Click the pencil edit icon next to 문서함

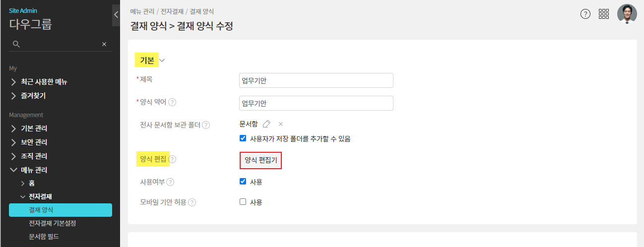coord(266,124)
